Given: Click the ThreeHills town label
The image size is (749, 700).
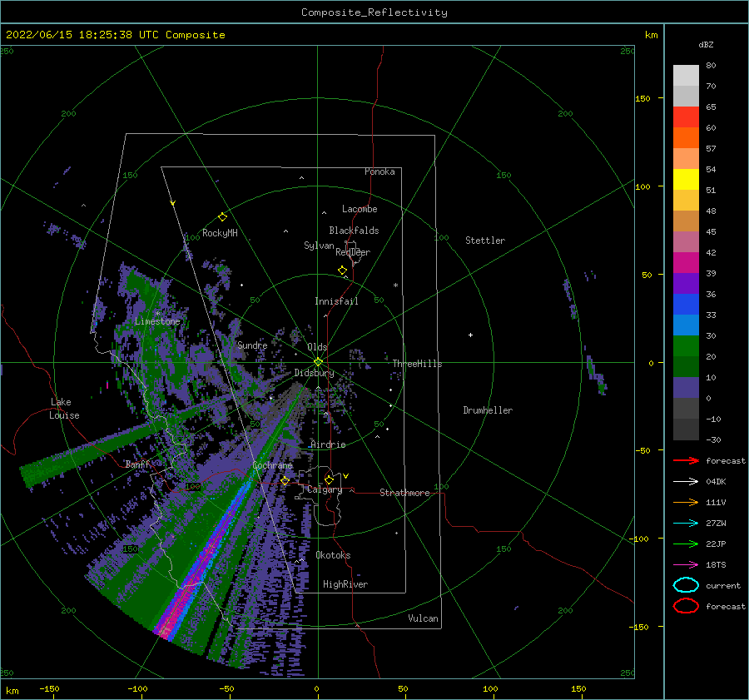Looking at the screenshot, I should [x=417, y=364].
